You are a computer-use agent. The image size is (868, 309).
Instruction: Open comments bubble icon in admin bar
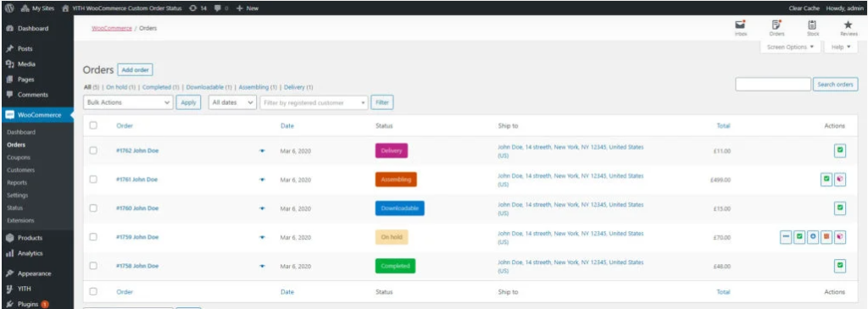[221, 8]
